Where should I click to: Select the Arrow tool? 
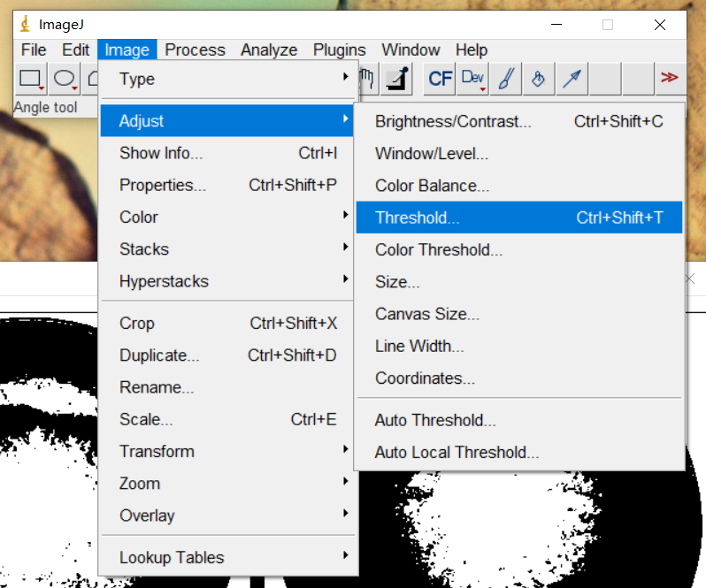coord(572,80)
